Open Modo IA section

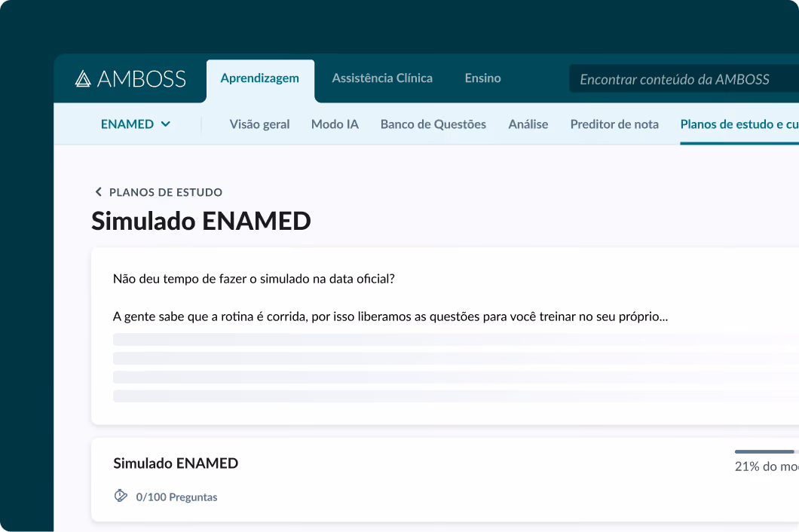pyautogui.click(x=335, y=124)
